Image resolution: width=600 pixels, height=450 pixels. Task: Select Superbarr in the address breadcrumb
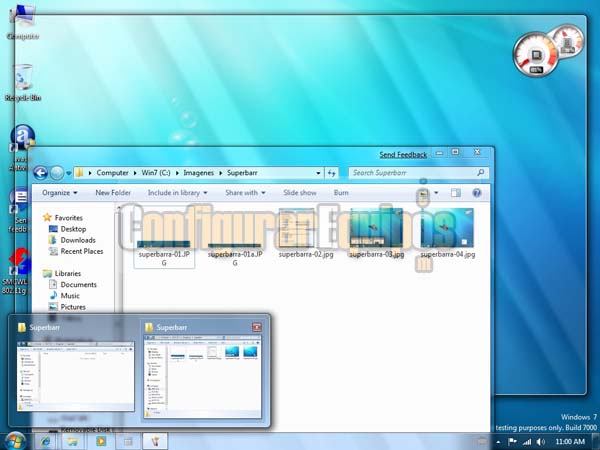pos(242,173)
